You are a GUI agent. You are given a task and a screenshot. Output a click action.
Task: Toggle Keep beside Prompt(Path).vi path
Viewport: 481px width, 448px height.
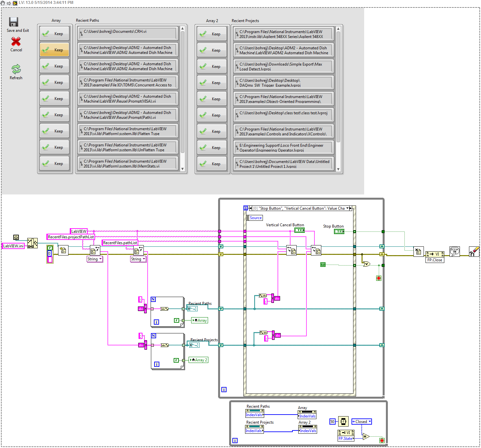coord(55,115)
